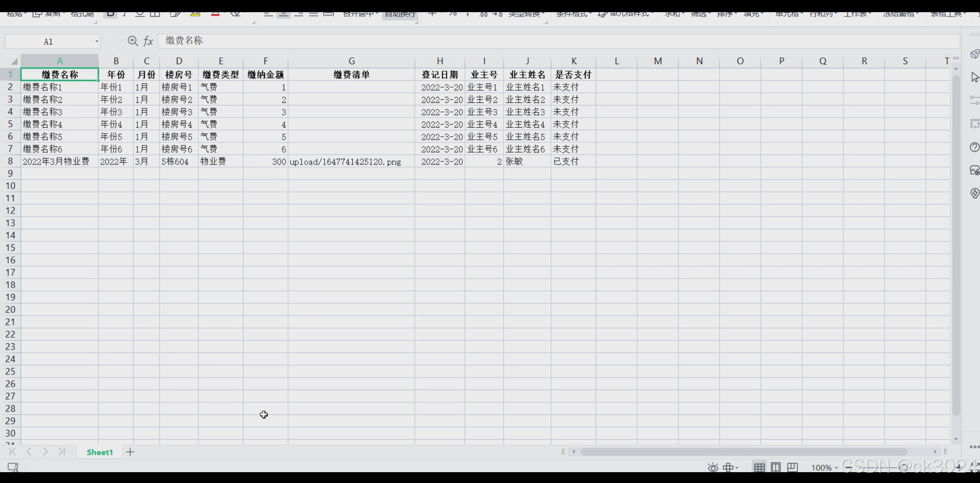The width and height of the screenshot is (980, 483).
Task: Jump to last sheet navigation arrow
Action: click(x=62, y=452)
